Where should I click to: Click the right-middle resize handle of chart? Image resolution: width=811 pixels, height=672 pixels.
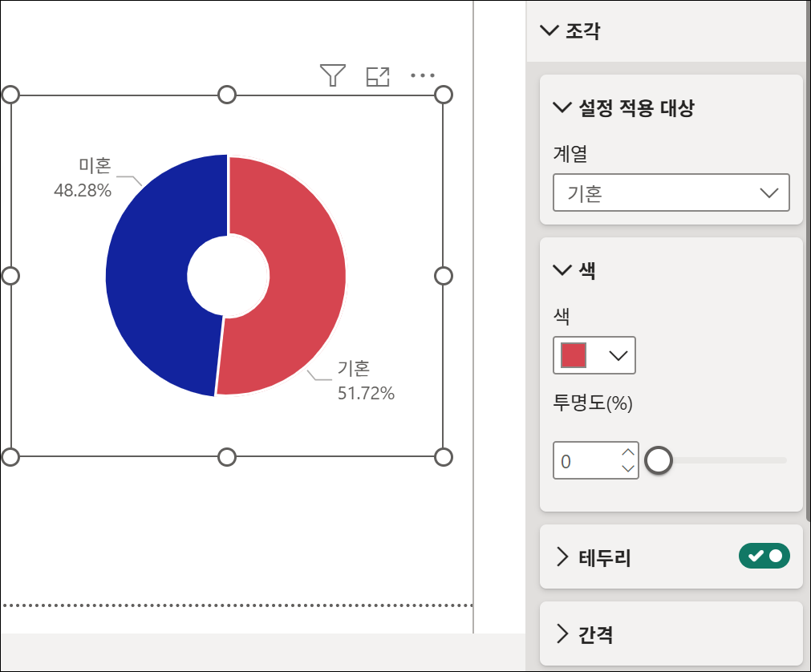pyautogui.click(x=444, y=276)
